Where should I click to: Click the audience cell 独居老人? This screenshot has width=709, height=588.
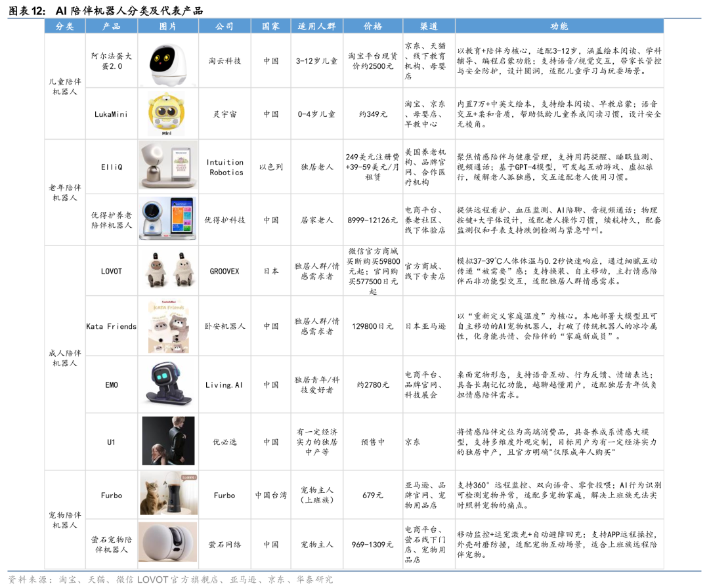point(316,167)
